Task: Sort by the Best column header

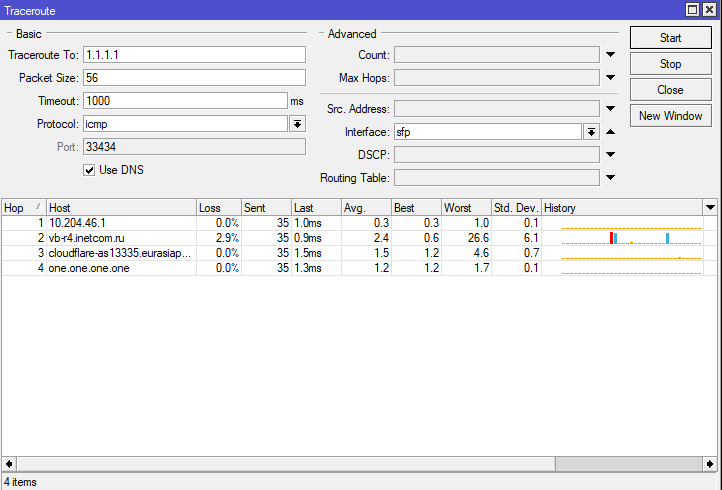Action: click(417, 208)
